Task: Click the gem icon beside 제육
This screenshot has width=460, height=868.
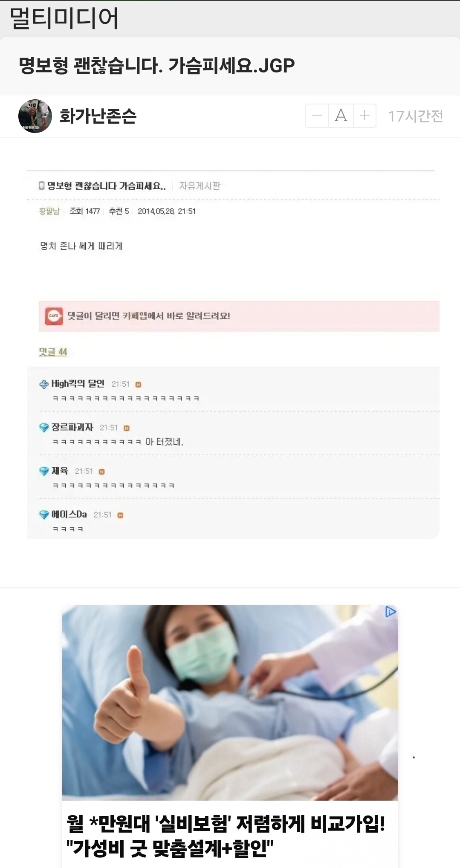Action: 43,471
